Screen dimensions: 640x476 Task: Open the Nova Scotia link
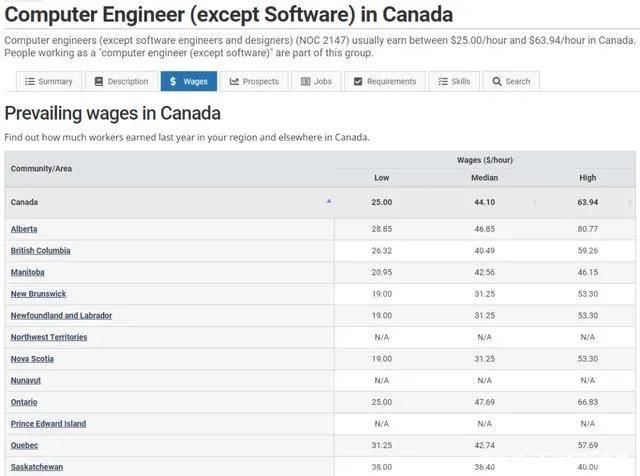click(32, 359)
